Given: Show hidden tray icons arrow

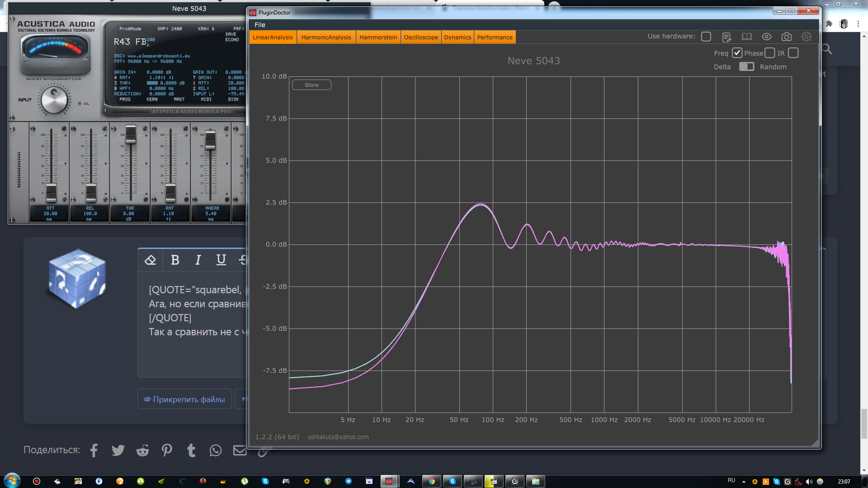Looking at the screenshot, I should click(744, 482).
